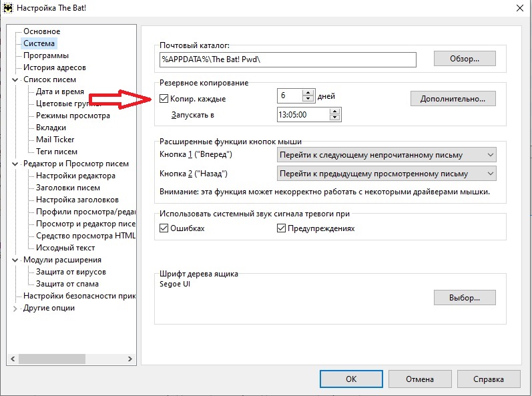
Task: Select Система in settings tree
Action: pyautogui.click(x=39, y=43)
